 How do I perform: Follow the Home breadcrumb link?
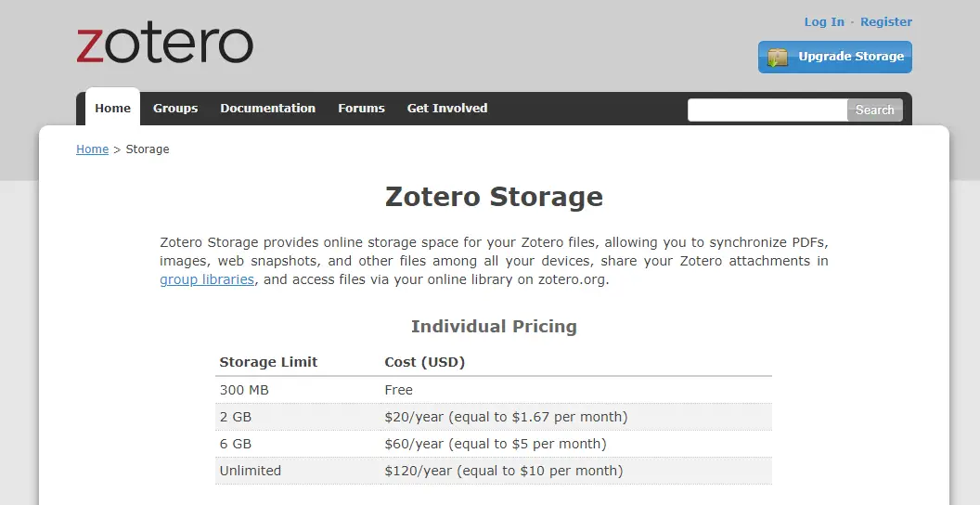pos(92,149)
